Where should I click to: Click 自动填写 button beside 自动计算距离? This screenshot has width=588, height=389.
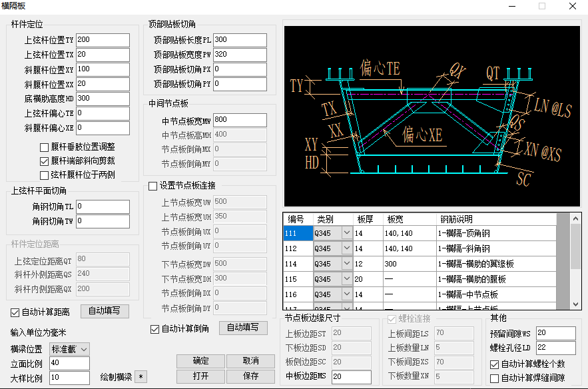tap(105, 311)
